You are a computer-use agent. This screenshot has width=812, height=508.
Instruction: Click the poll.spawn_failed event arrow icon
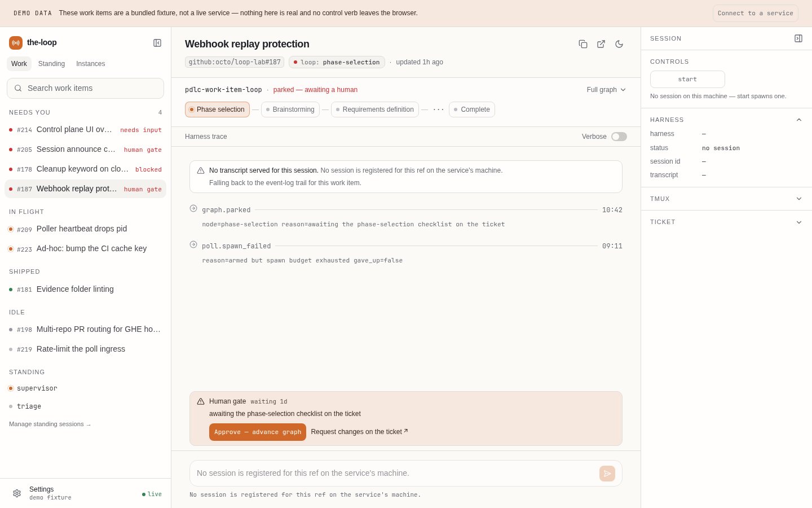(193, 244)
